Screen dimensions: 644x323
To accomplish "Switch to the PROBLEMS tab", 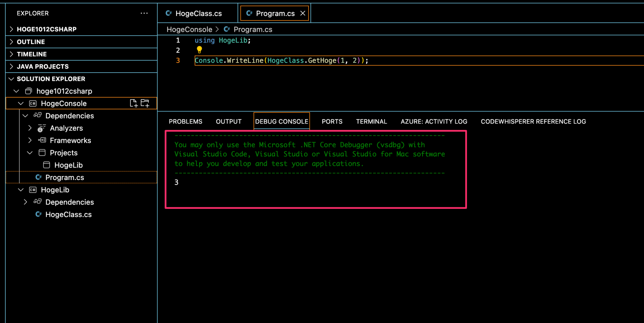I will pyautogui.click(x=185, y=121).
